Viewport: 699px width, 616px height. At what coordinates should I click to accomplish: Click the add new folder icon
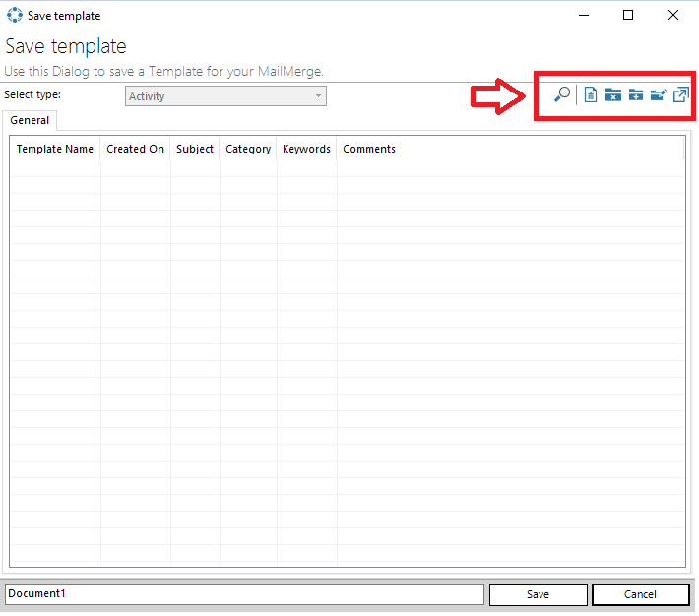pos(635,95)
